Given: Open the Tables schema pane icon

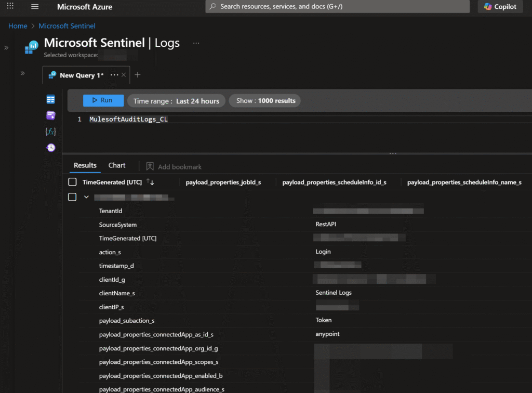Looking at the screenshot, I should click(x=50, y=99).
